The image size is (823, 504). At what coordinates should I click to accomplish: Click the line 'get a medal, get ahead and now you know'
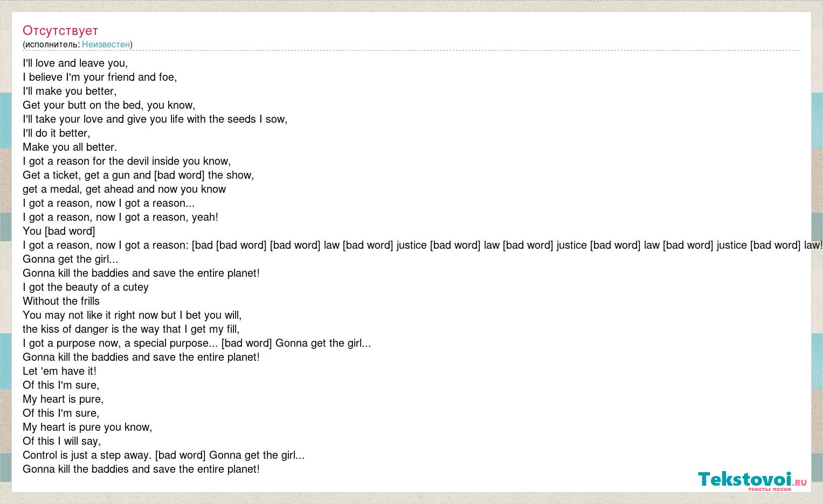point(125,189)
